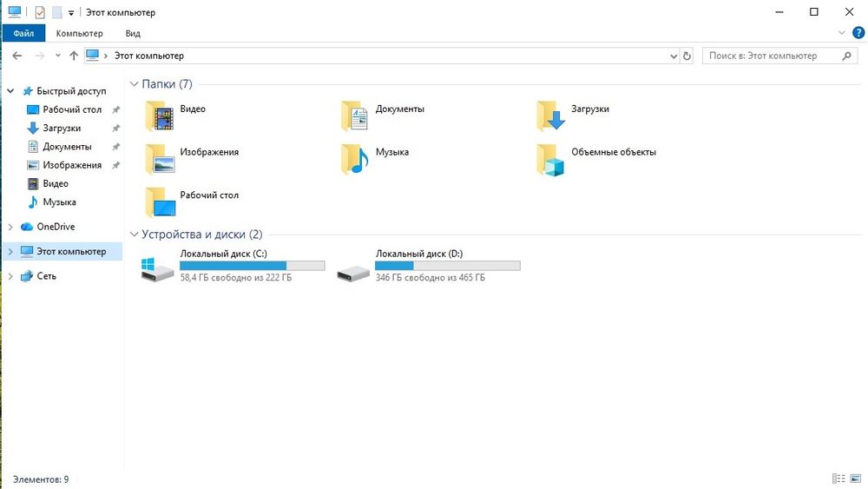Click the Forward navigation arrow
This screenshot has width=868, height=489.
tap(39, 56)
